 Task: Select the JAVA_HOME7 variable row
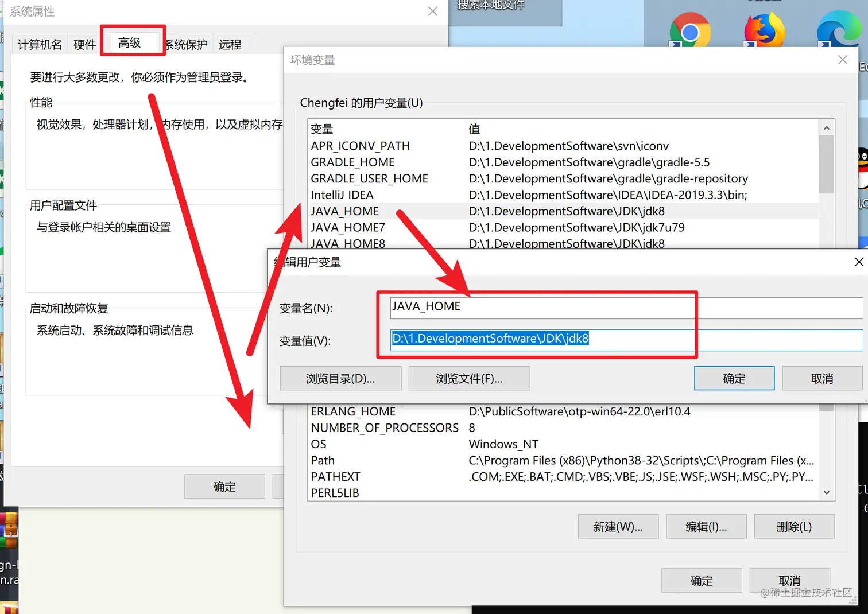[x=563, y=227]
